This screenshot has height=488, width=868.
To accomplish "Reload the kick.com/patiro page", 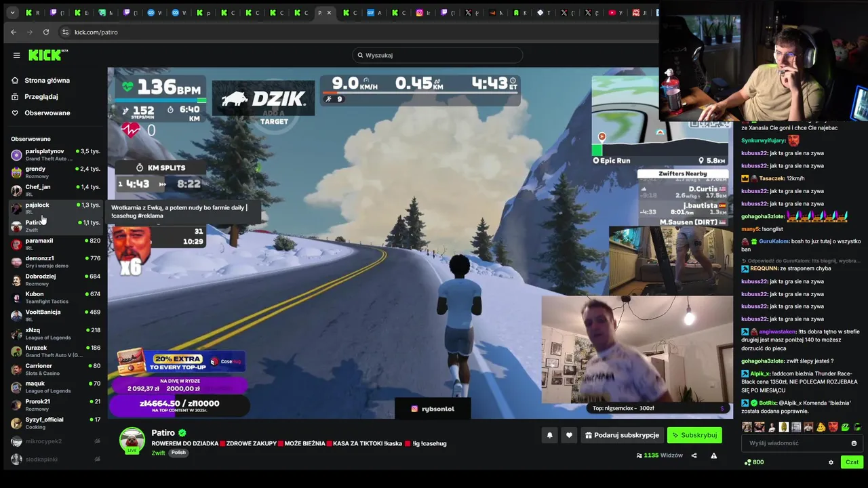I will [x=46, y=32].
